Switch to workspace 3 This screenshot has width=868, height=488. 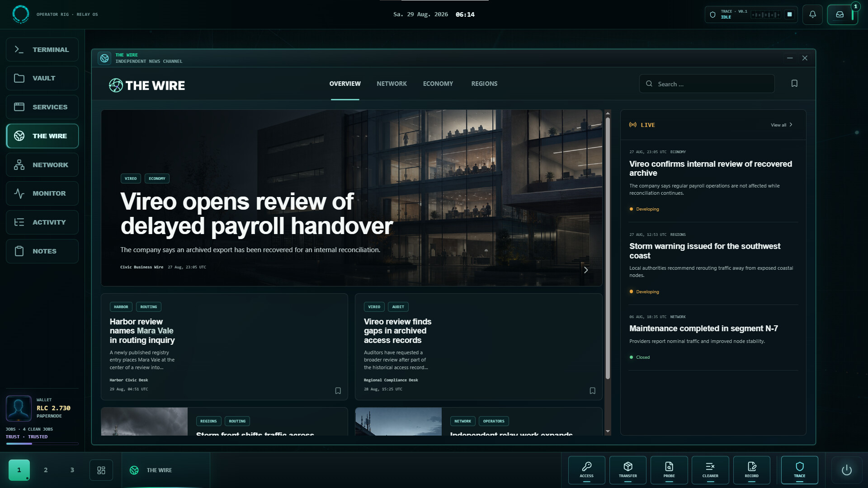(72, 470)
